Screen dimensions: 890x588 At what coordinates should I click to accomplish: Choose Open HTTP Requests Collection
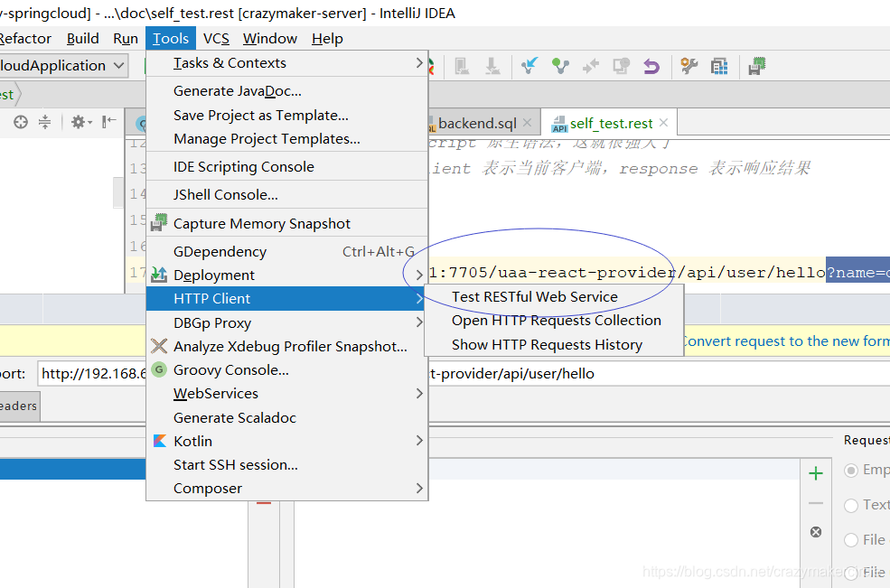click(554, 321)
